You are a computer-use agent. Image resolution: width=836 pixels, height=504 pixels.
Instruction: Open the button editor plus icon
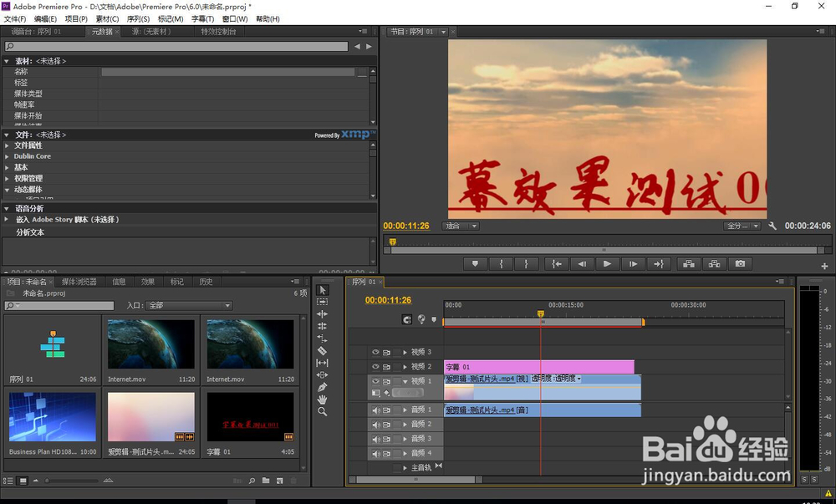tap(824, 266)
